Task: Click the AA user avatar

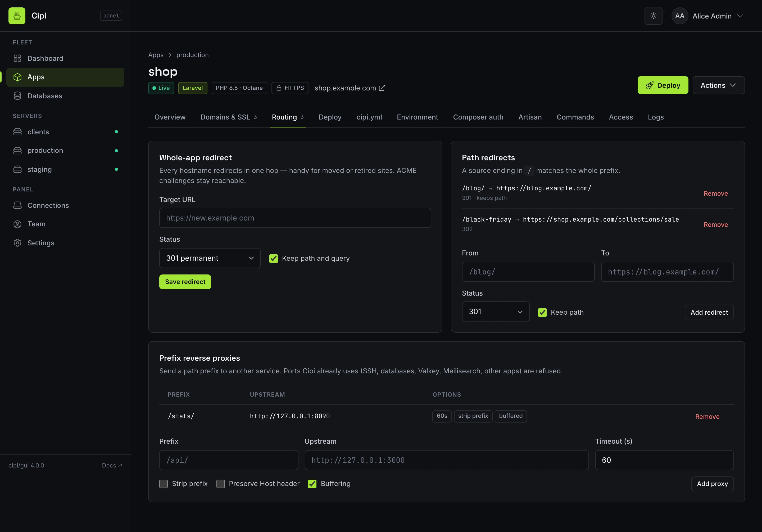Action: click(x=679, y=16)
